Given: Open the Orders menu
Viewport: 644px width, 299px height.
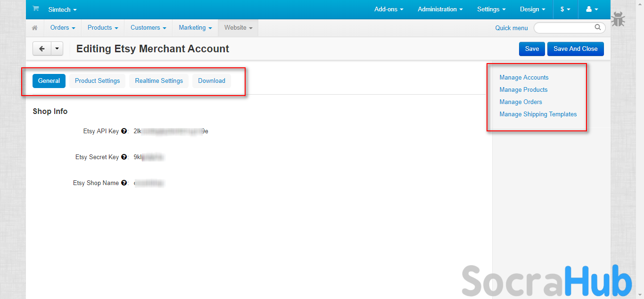Looking at the screenshot, I should (63, 28).
